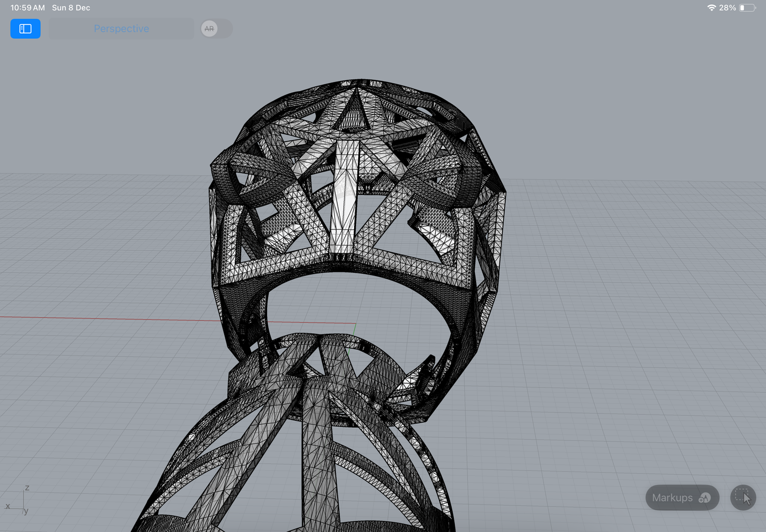Open the sidebar panel button
The image size is (766, 532).
click(x=25, y=29)
